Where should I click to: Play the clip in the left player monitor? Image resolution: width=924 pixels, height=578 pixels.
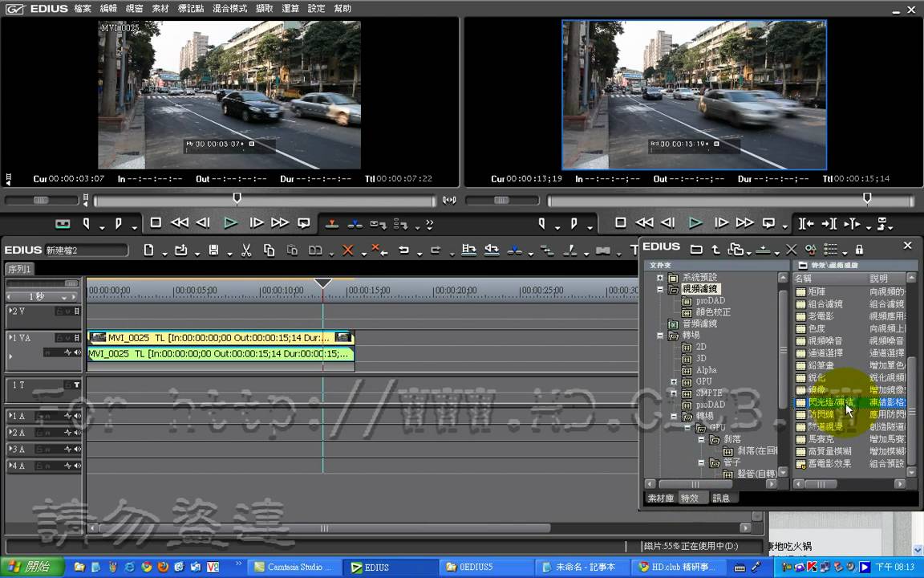coord(230,223)
